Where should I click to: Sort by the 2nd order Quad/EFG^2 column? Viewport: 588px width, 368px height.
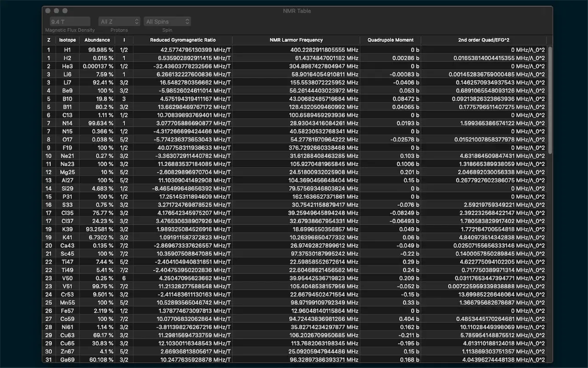click(x=484, y=40)
